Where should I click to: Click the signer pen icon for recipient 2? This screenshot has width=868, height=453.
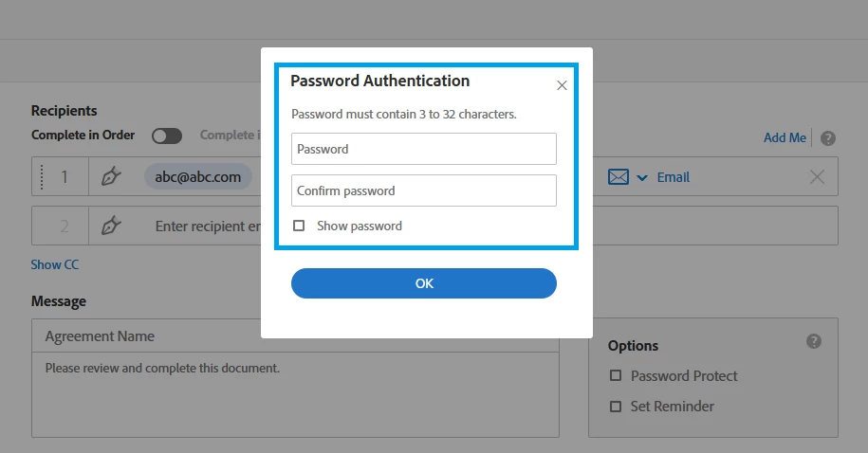[x=111, y=226]
